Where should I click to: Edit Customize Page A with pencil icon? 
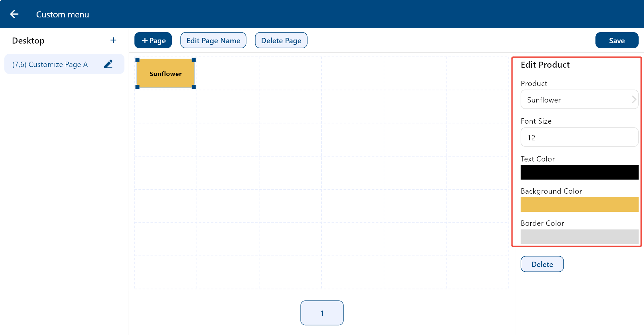[x=108, y=64]
